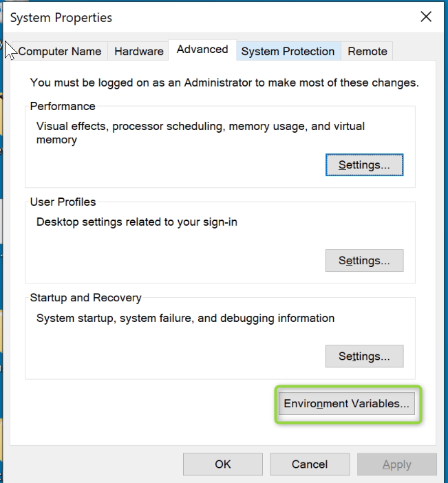Viewport: 448px width, 483px height.
Task: Switch to the Computer Name tab
Action: pos(60,52)
